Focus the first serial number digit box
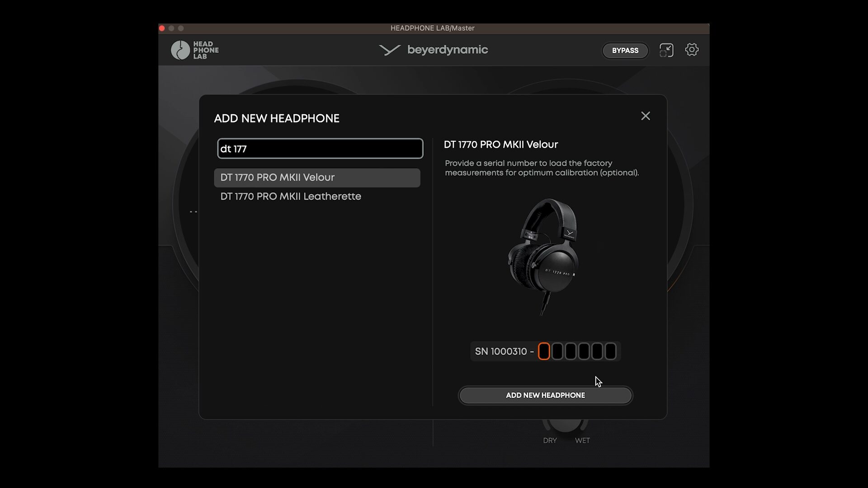The image size is (868, 488). pyautogui.click(x=544, y=351)
